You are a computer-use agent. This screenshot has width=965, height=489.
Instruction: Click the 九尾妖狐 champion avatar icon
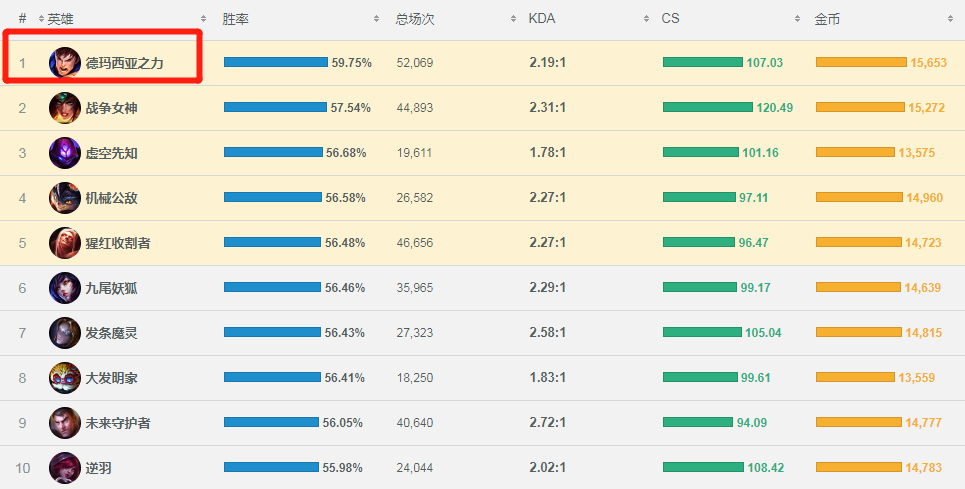click(65, 288)
